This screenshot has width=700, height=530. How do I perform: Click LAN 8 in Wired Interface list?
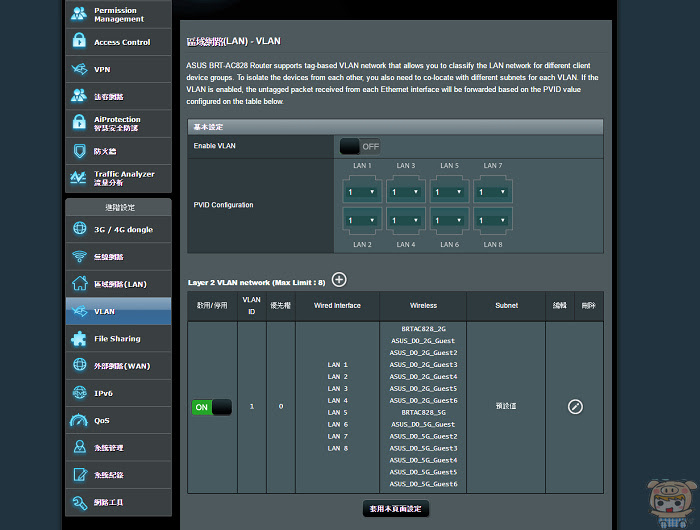pos(338,448)
